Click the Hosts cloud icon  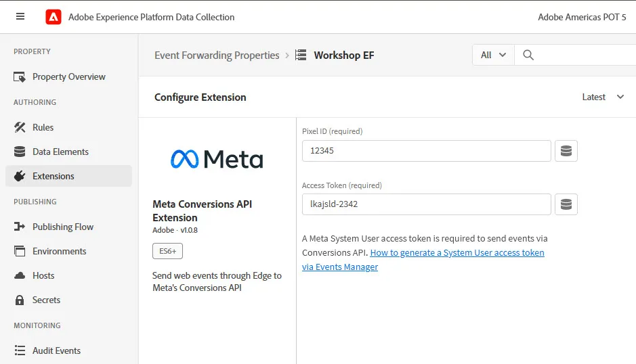click(20, 275)
